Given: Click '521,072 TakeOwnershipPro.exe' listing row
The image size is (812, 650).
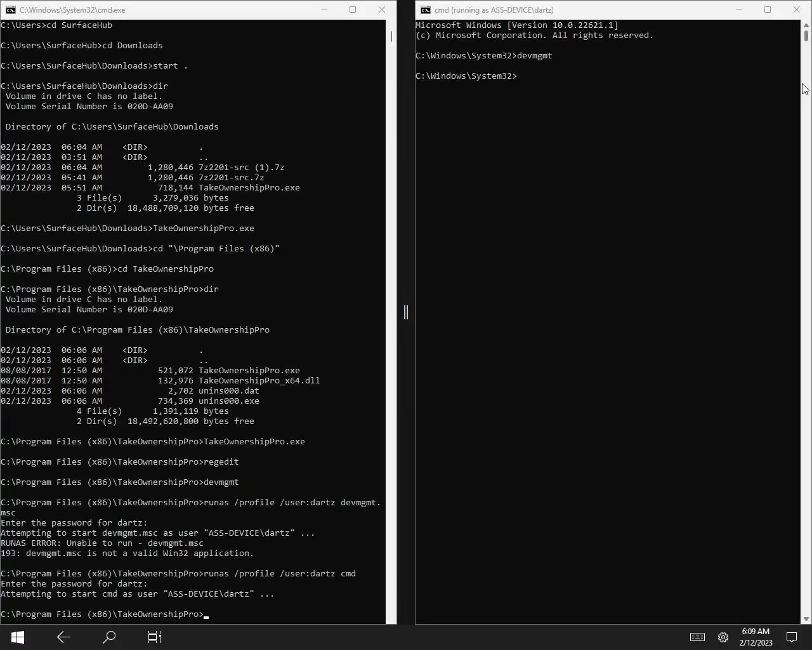Looking at the screenshot, I should (150, 370).
